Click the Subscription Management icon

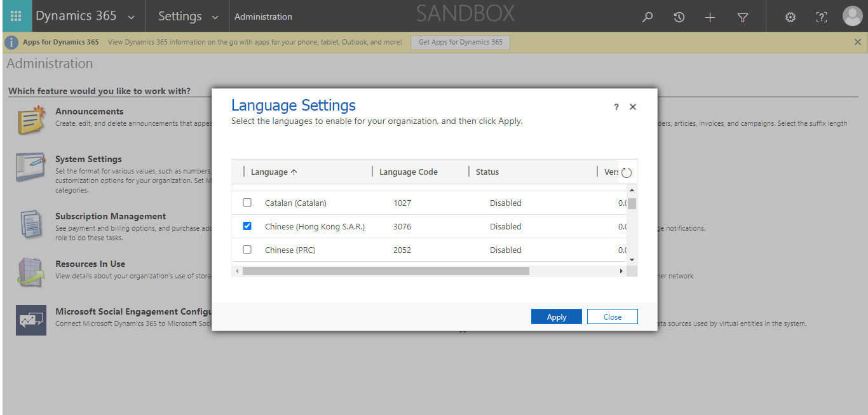click(x=31, y=225)
